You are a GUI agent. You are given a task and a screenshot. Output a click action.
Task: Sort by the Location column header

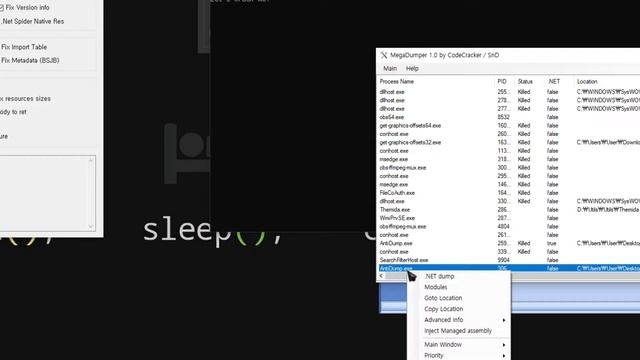click(607, 82)
